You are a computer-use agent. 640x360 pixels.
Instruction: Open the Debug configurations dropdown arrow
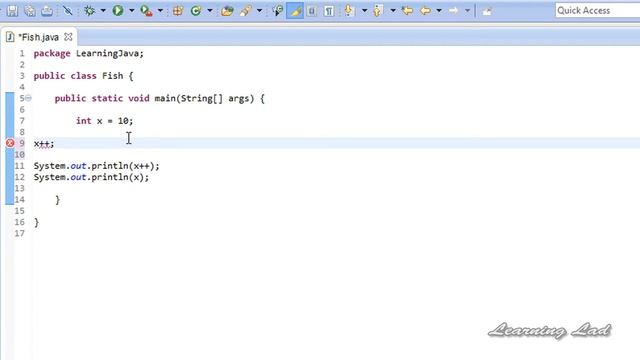click(x=103, y=11)
